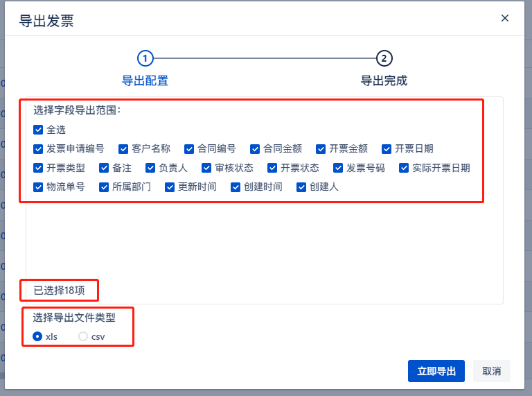Deselect the 开票日期 checkbox

click(x=387, y=148)
